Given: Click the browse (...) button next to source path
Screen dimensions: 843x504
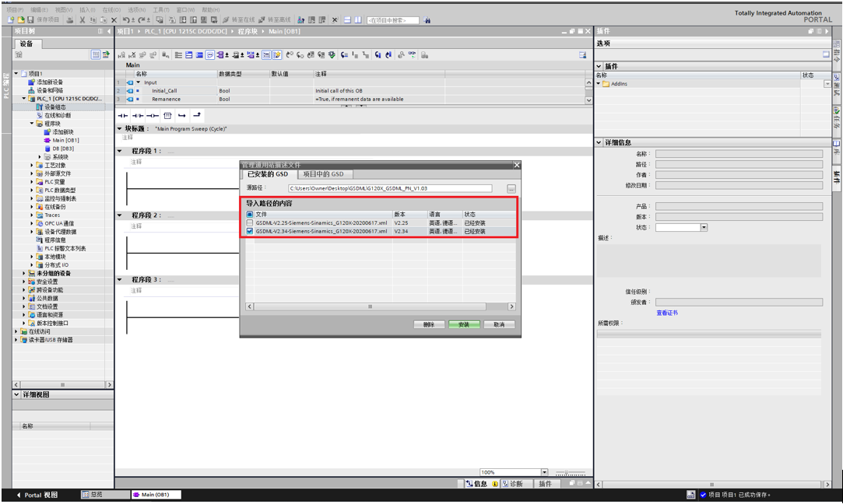Looking at the screenshot, I should coord(511,188).
